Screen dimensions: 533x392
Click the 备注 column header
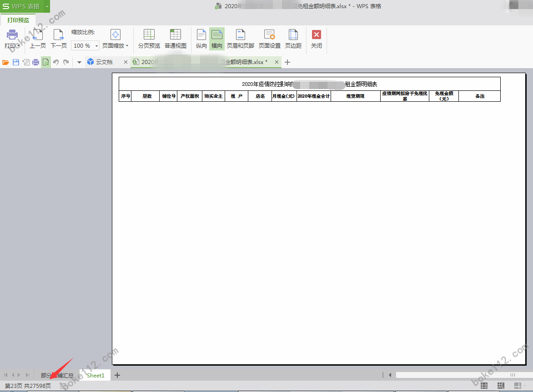pyautogui.click(x=480, y=96)
